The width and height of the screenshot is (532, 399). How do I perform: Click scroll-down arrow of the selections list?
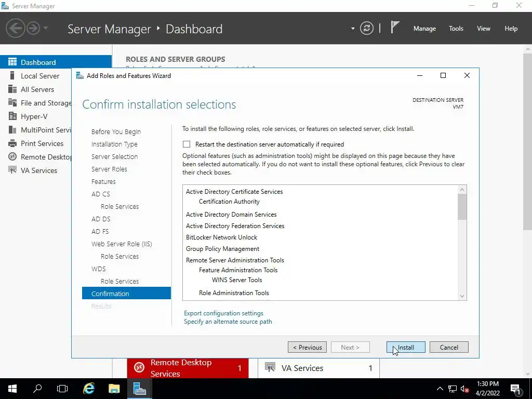(x=462, y=296)
